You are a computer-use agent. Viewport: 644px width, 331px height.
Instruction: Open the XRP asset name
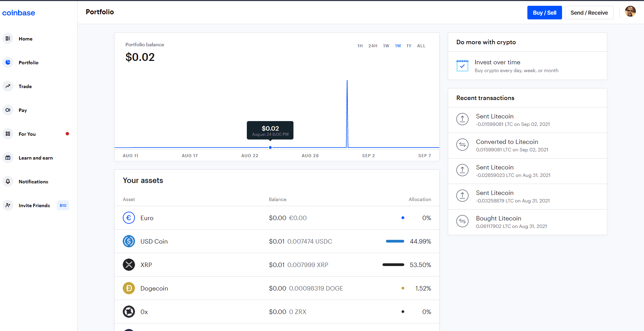coord(146,265)
